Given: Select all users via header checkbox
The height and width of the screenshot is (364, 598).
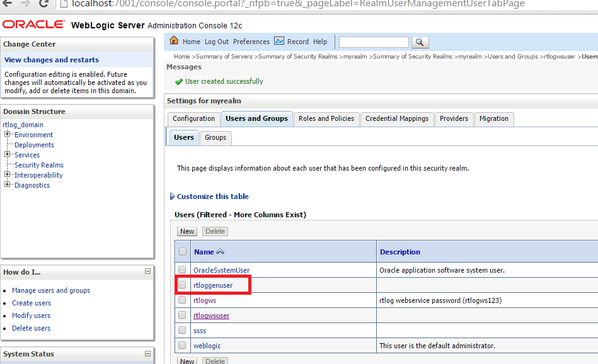Looking at the screenshot, I should 182,251.
